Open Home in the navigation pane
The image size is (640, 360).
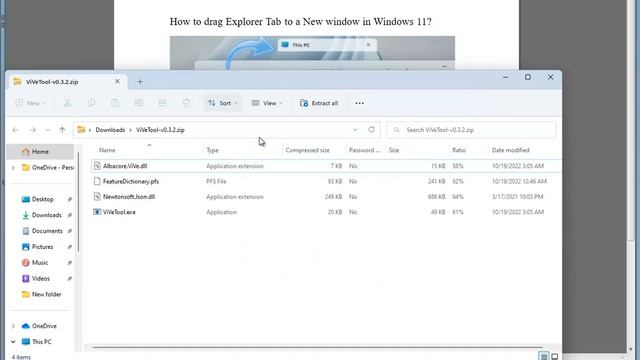pos(40,152)
